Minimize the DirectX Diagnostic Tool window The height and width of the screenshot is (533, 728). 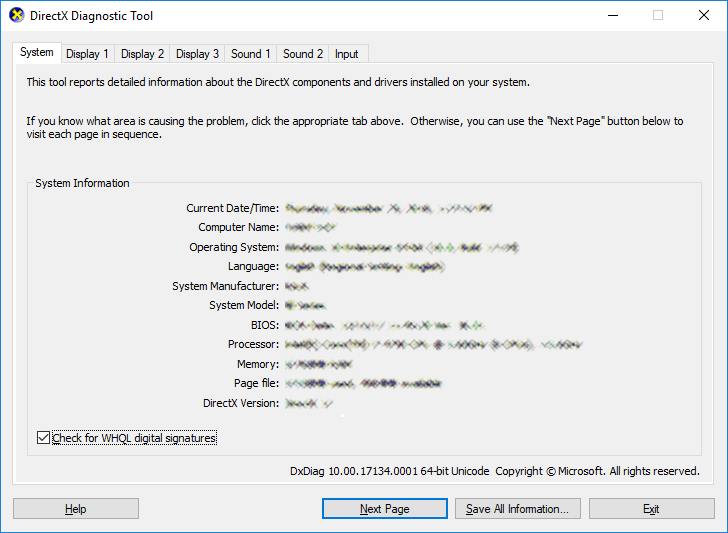613,15
